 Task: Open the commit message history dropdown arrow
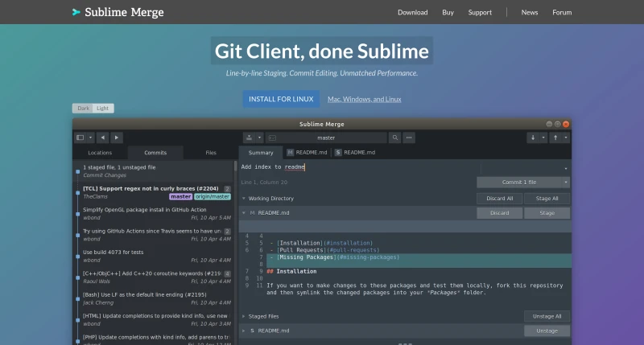[x=566, y=169]
